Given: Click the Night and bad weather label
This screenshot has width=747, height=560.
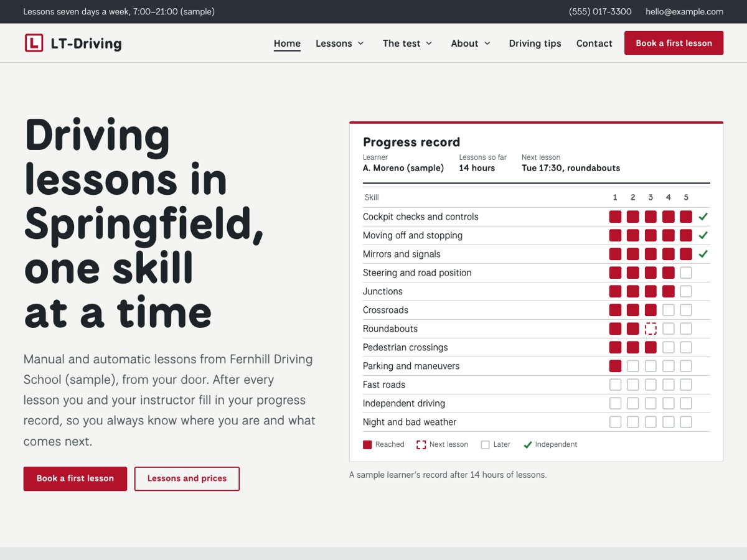Looking at the screenshot, I should tap(410, 422).
